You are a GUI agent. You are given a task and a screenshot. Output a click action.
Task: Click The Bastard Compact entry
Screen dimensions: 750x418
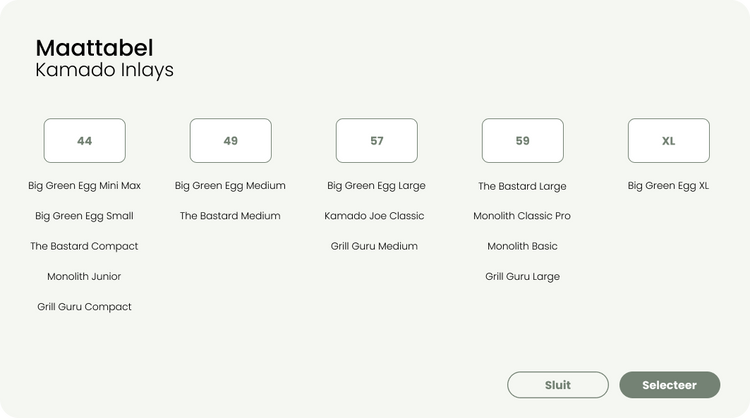coord(84,246)
